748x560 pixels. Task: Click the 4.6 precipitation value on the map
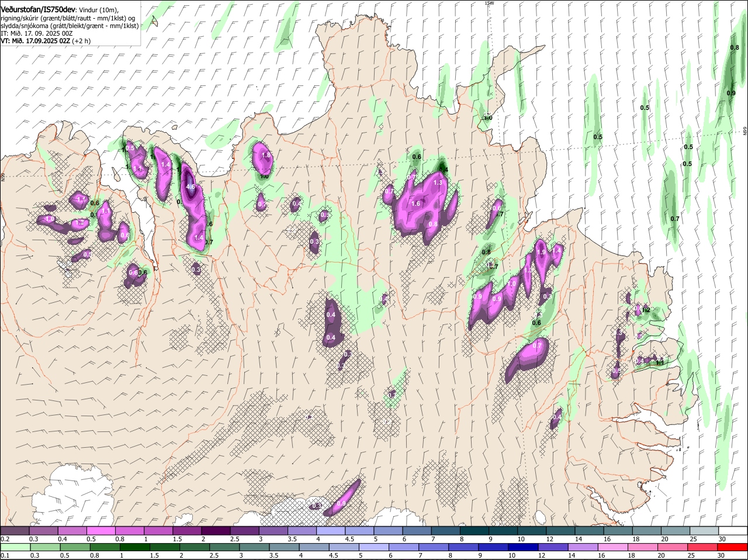tap(190, 186)
